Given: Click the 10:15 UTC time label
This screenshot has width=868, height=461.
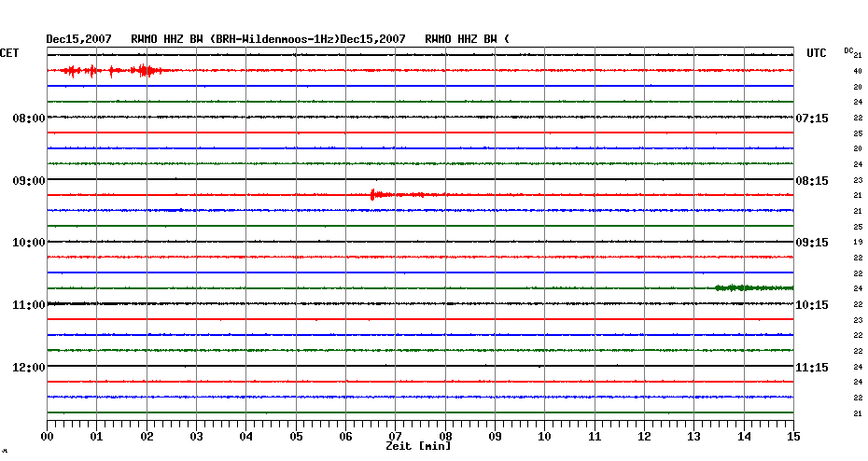Looking at the screenshot, I should (812, 305).
